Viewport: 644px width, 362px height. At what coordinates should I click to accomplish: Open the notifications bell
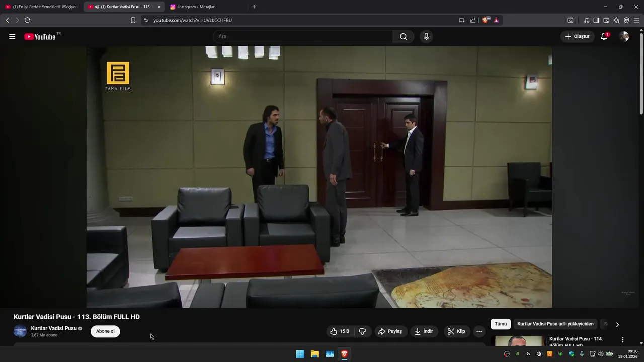click(x=604, y=37)
